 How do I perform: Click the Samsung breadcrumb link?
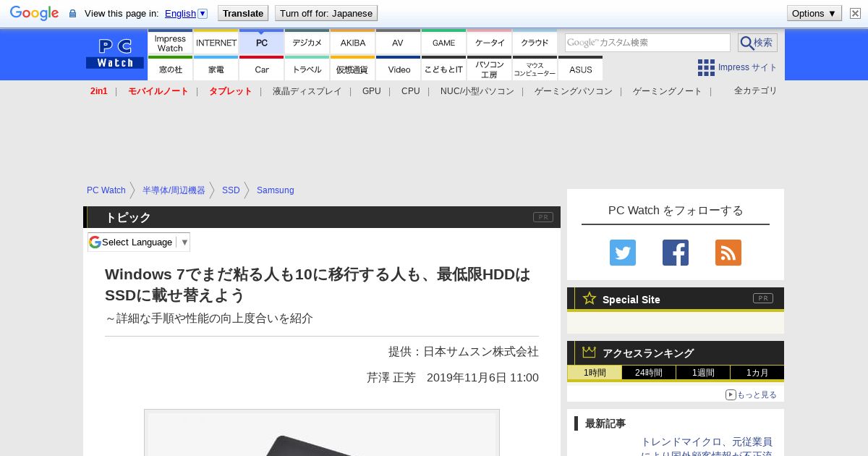click(276, 190)
